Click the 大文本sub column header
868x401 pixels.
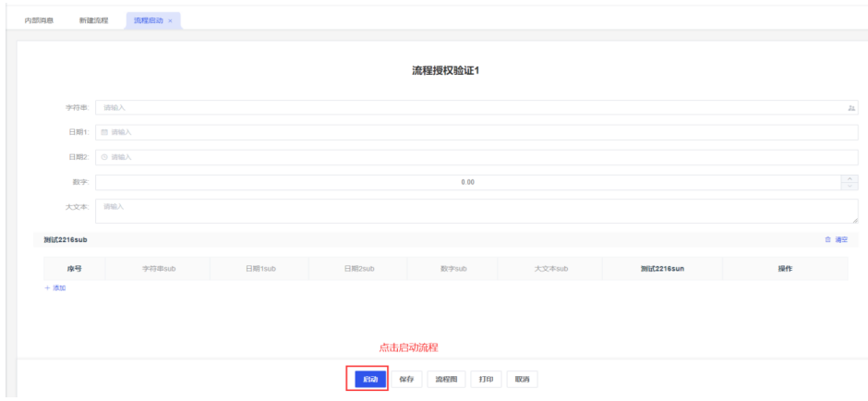(549, 269)
